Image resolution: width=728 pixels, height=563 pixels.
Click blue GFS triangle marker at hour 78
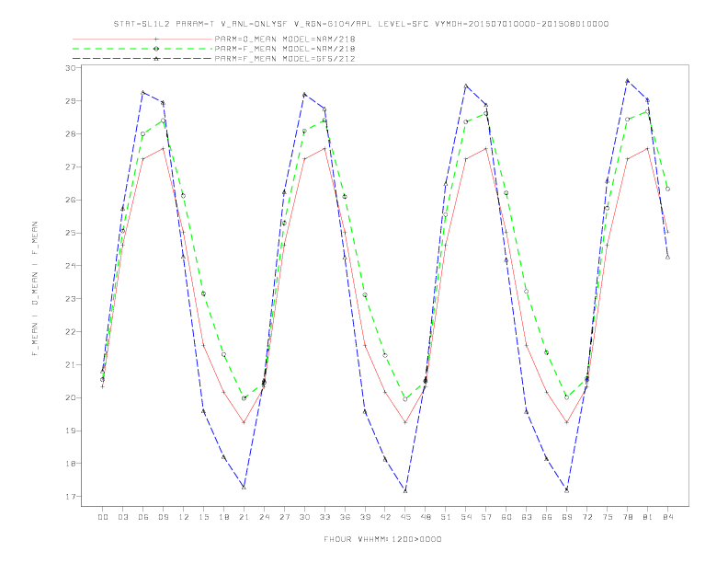[627, 80]
